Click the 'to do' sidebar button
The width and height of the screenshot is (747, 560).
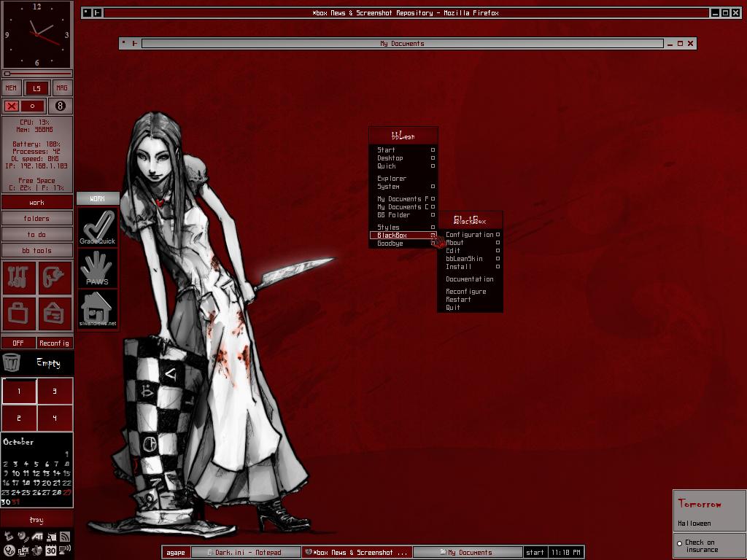click(36, 235)
